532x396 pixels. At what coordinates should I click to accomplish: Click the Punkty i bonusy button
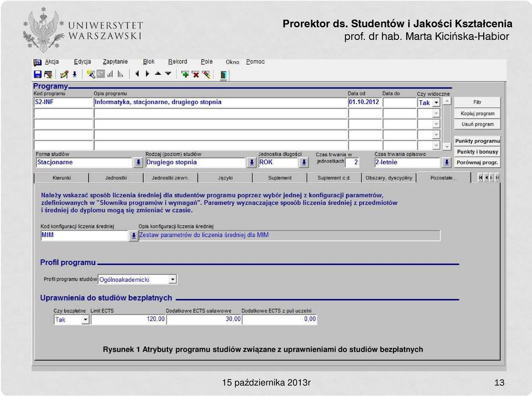(x=477, y=152)
